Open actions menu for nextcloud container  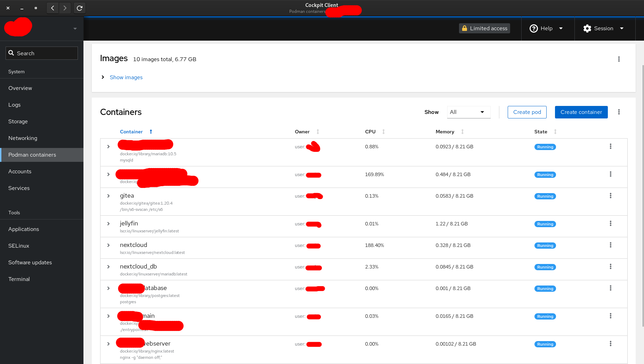[610, 245]
